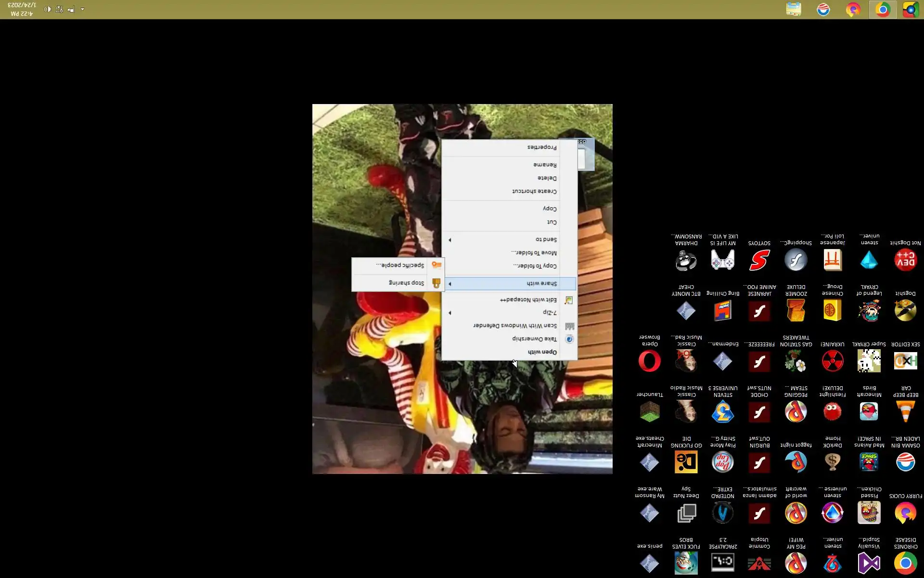Click the taskbar clock showing 4:22 PM
The height and width of the screenshot is (578, 924).
(22, 9)
